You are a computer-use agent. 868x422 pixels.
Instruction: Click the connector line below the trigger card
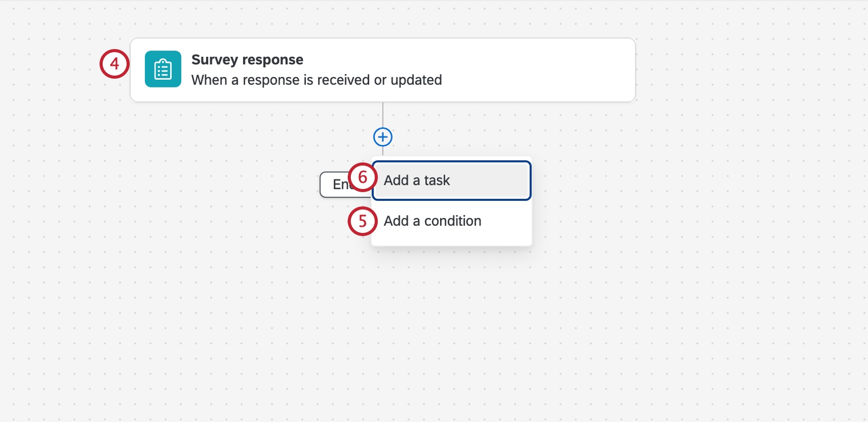point(382,115)
